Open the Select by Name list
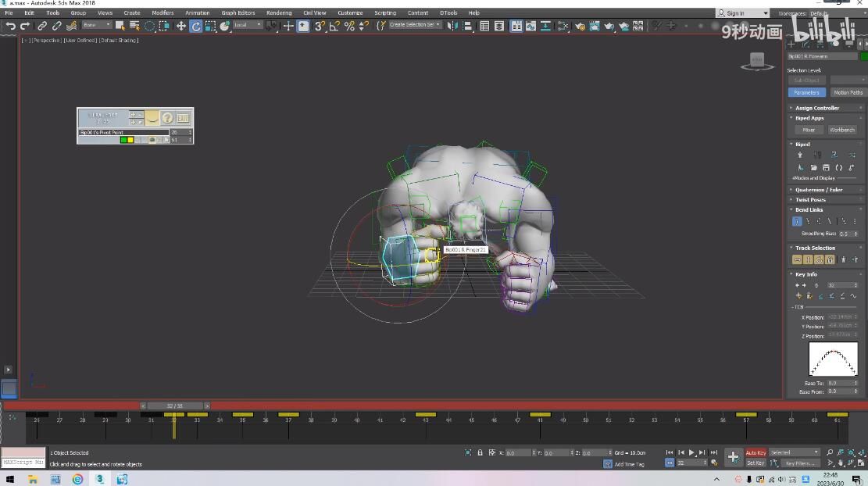The image size is (868, 486). click(134, 26)
